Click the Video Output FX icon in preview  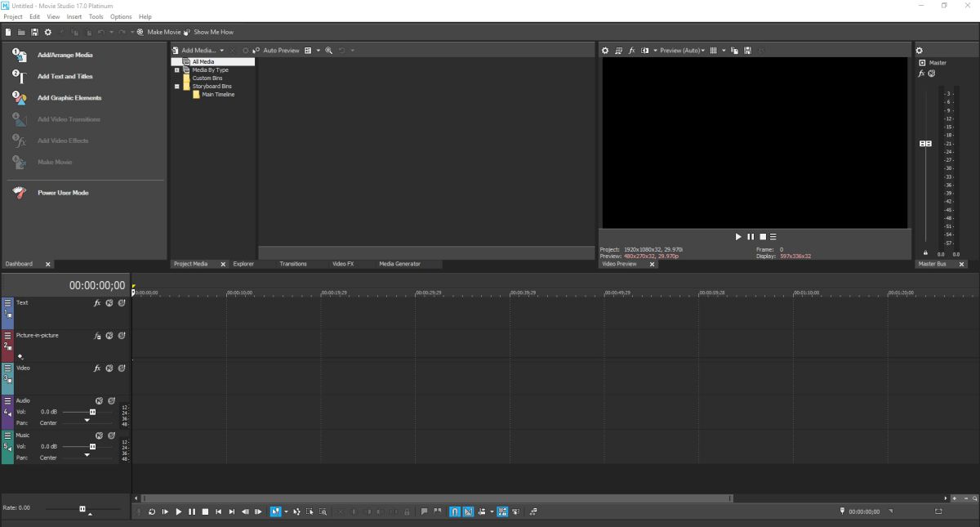(632, 51)
